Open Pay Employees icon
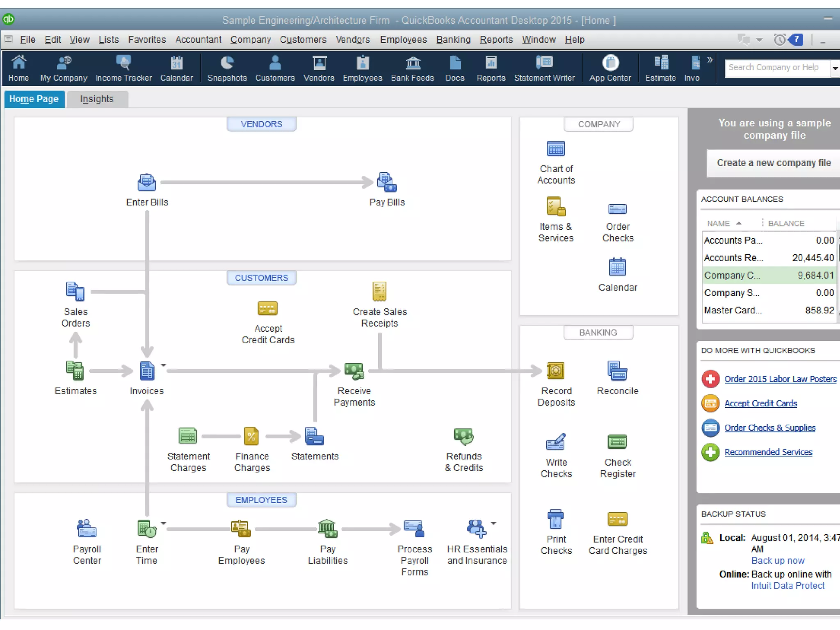 tap(241, 529)
